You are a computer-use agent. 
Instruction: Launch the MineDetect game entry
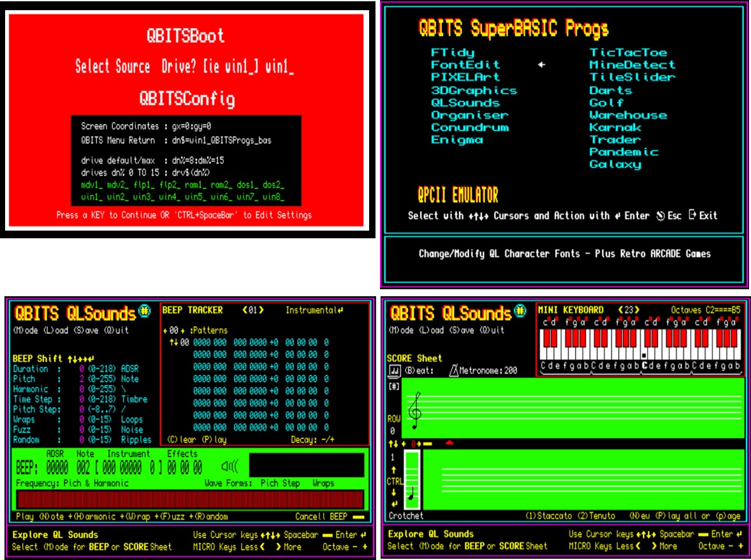[x=632, y=64]
